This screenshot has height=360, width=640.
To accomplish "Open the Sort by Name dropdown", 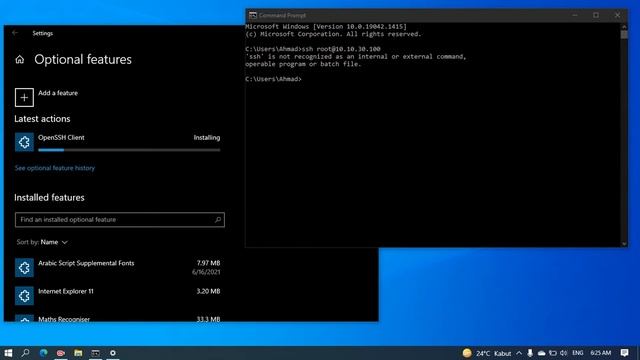I will [x=42, y=242].
